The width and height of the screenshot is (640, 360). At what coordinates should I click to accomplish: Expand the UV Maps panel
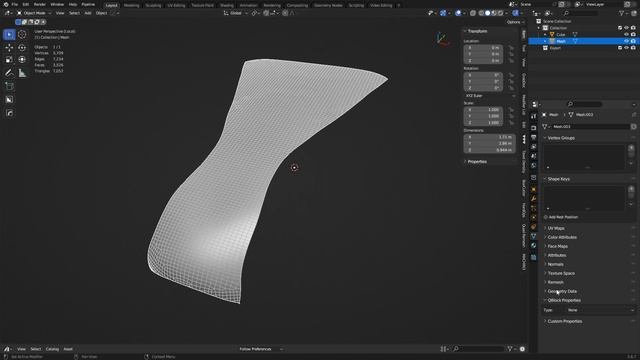click(x=556, y=228)
